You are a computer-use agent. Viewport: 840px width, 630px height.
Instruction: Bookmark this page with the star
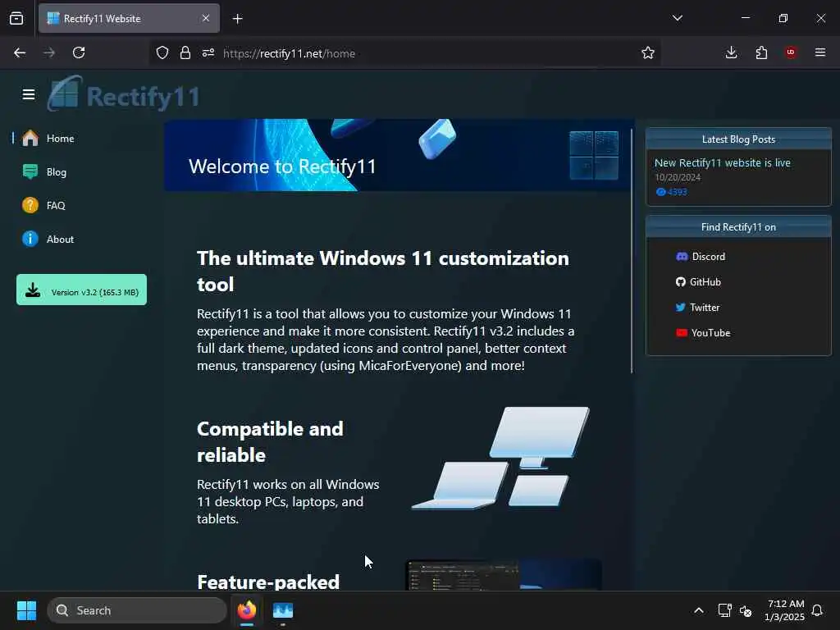pyautogui.click(x=648, y=52)
